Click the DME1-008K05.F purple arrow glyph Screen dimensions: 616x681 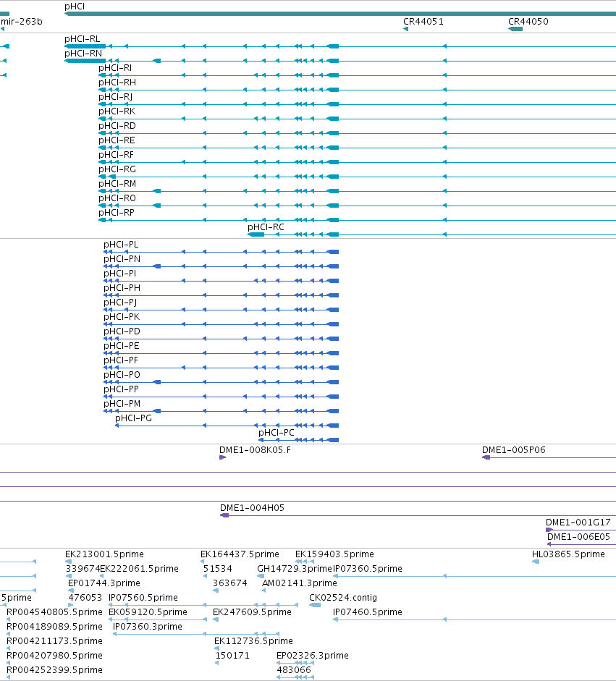(222, 457)
